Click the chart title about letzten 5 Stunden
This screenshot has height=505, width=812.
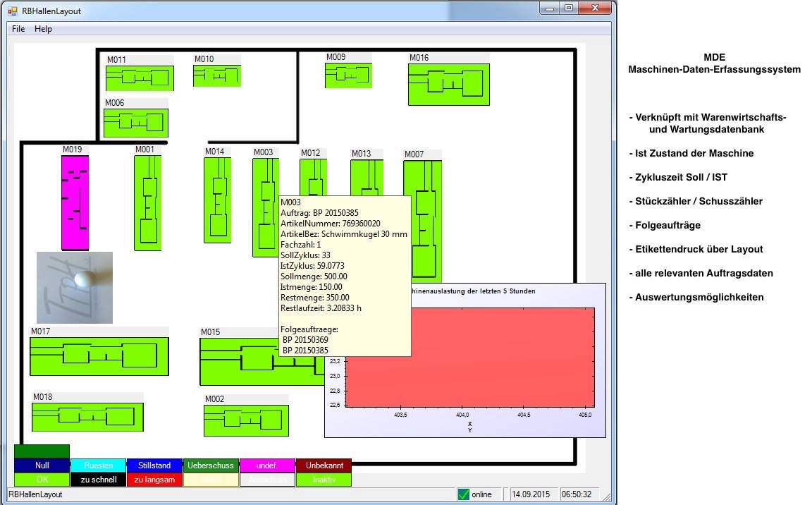click(x=474, y=291)
